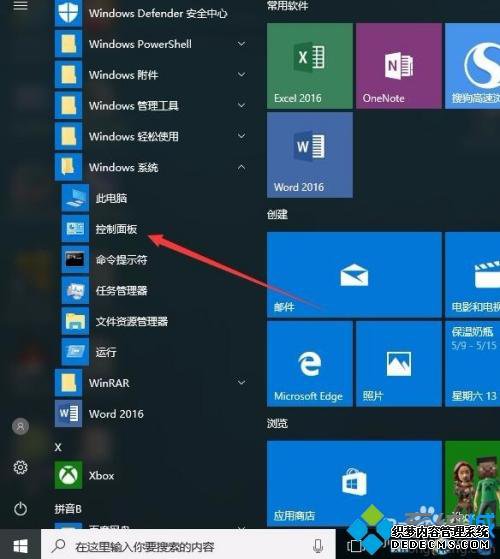
Task: Click the Power button icon
Action: pos(20,509)
